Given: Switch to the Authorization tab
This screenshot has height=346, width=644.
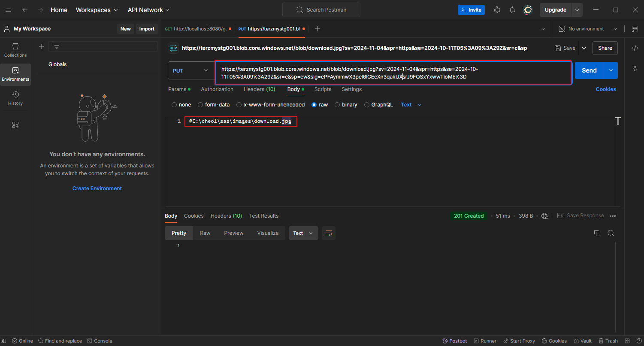Looking at the screenshot, I should [x=217, y=89].
